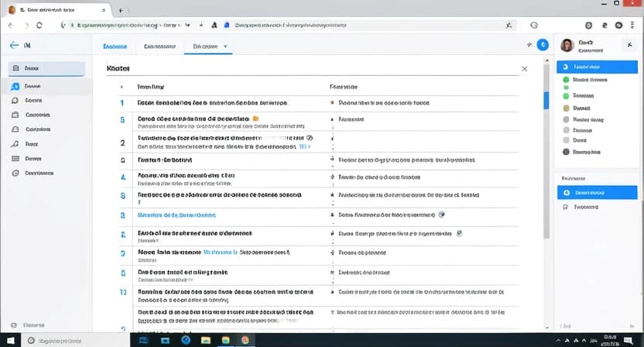
Task: Select the tan-dot entry in the right panel
Action: point(577,108)
